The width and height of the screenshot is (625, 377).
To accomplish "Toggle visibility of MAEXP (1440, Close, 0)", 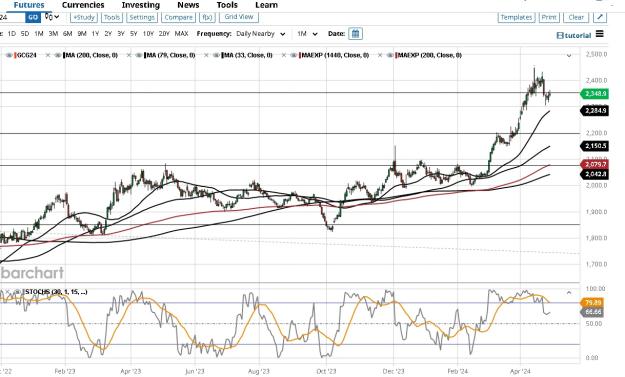I will (x=293, y=55).
